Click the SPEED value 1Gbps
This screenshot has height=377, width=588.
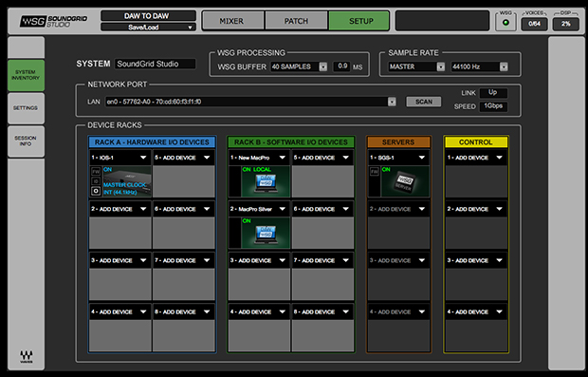[493, 106]
